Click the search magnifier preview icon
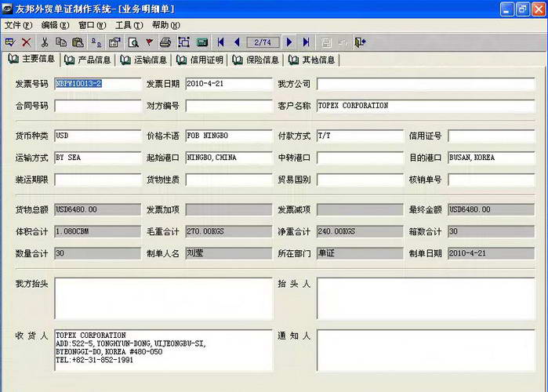Image resolution: width=548 pixels, height=392 pixels. (x=133, y=42)
